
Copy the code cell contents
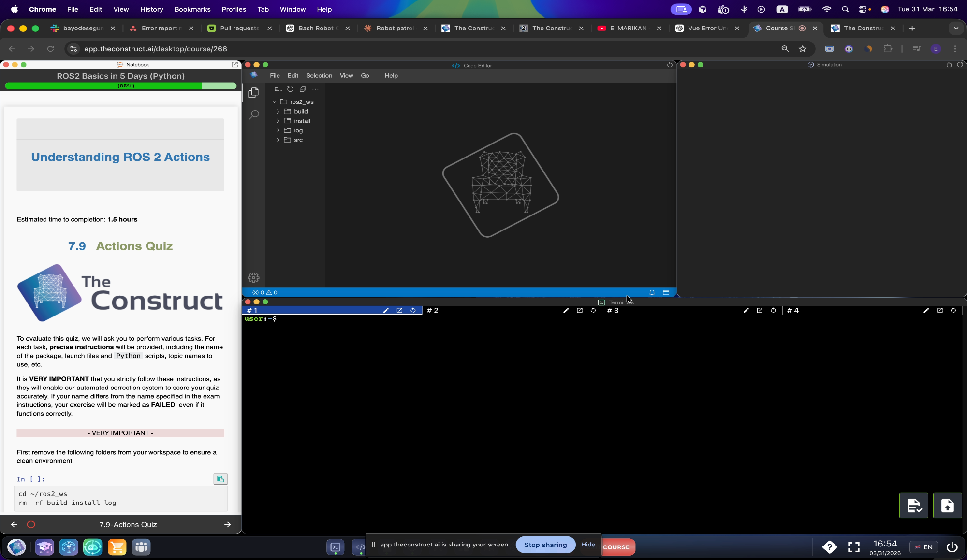(220, 479)
